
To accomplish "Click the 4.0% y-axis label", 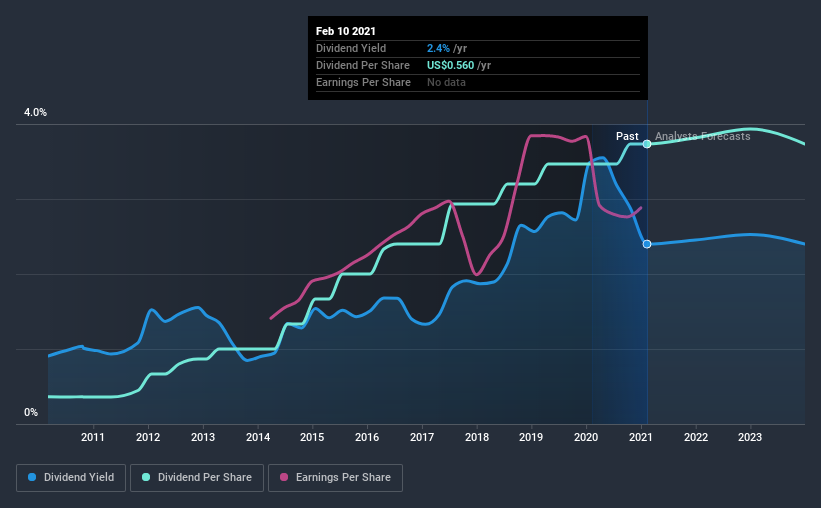I will (x=35, y=113).
